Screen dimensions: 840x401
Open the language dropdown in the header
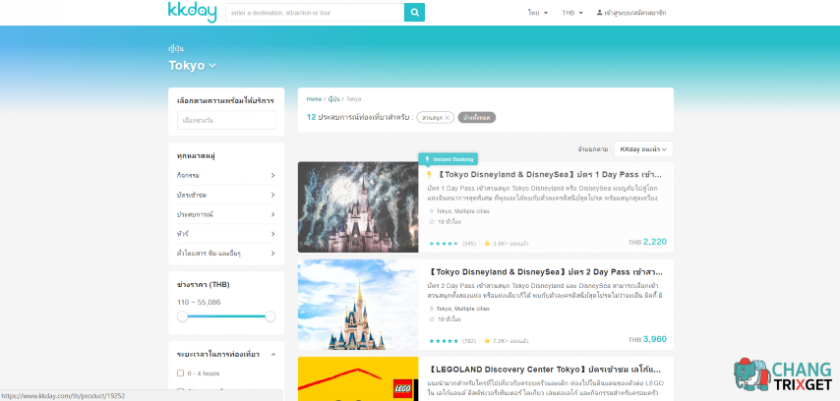537,12
